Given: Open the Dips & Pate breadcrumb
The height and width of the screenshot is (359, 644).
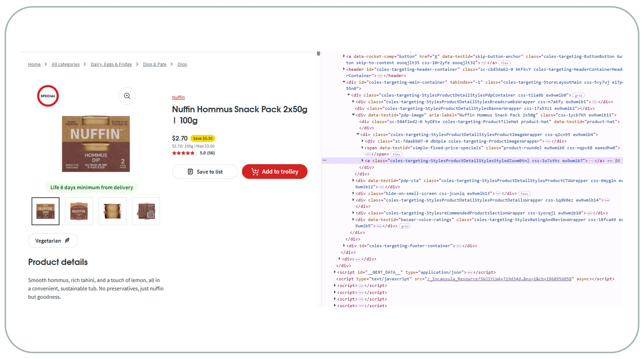Looking at the screenshot, I should click(x=154, y=64).
